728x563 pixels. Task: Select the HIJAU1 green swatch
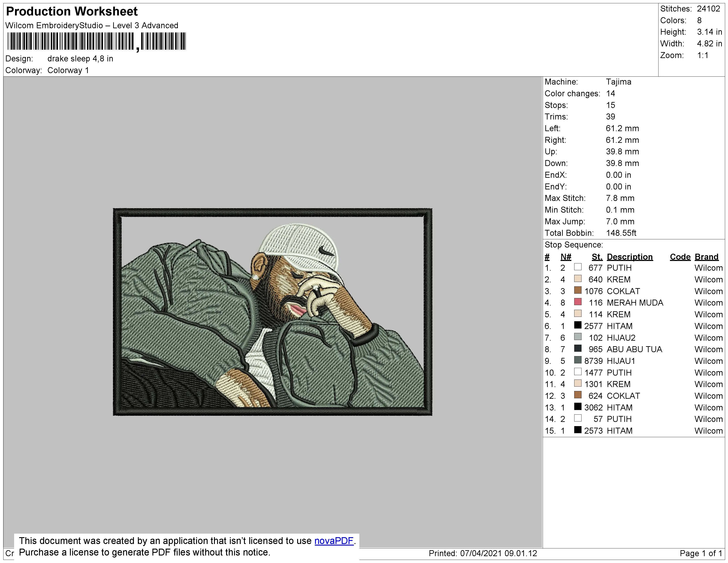point(578,360)
